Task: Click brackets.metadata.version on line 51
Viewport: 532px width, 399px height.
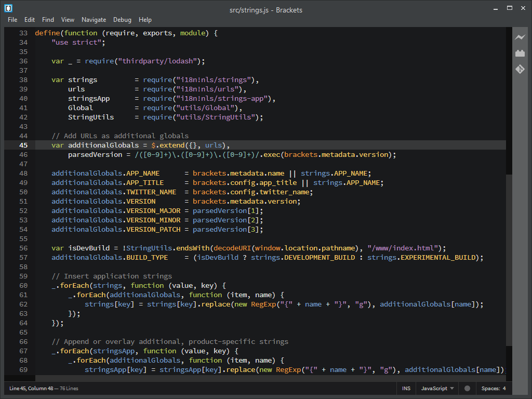Action: click(245, 201)
